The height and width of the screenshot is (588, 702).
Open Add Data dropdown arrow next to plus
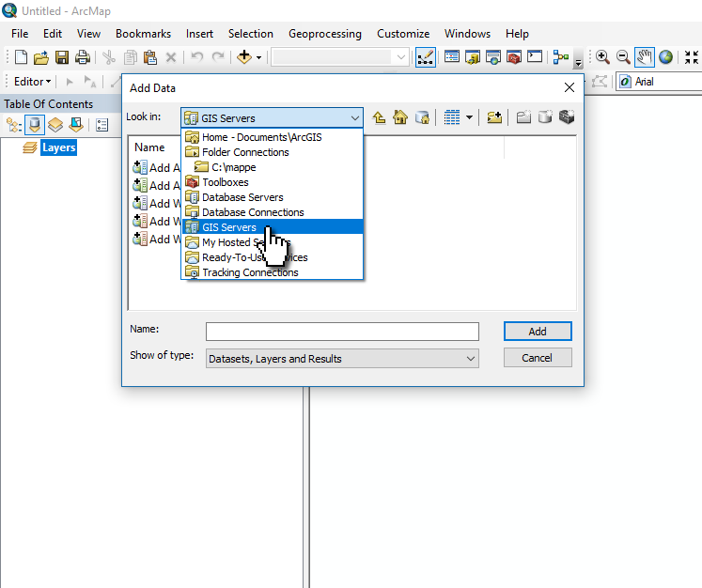tap(258, 57)
